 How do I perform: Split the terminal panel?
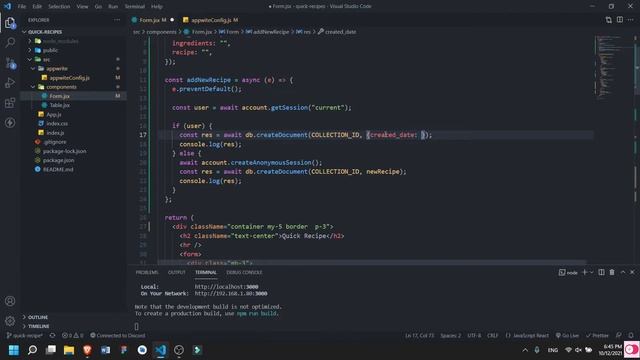601,272
